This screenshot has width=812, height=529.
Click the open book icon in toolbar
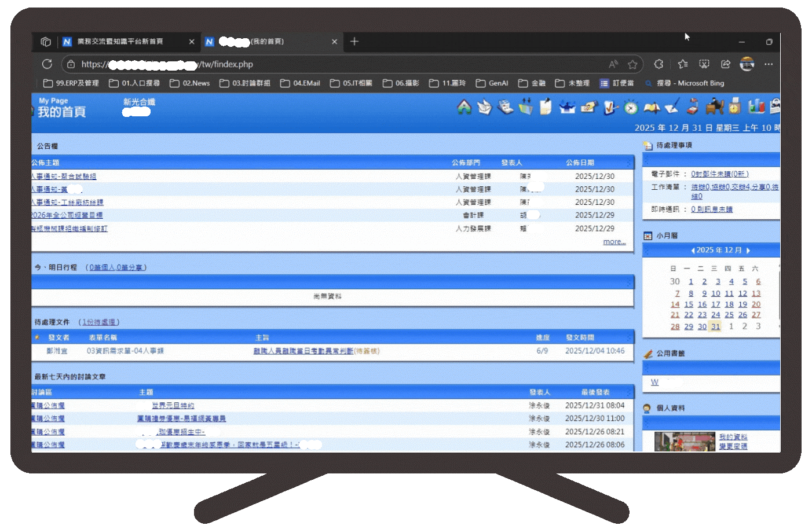[x=652, y=108]
